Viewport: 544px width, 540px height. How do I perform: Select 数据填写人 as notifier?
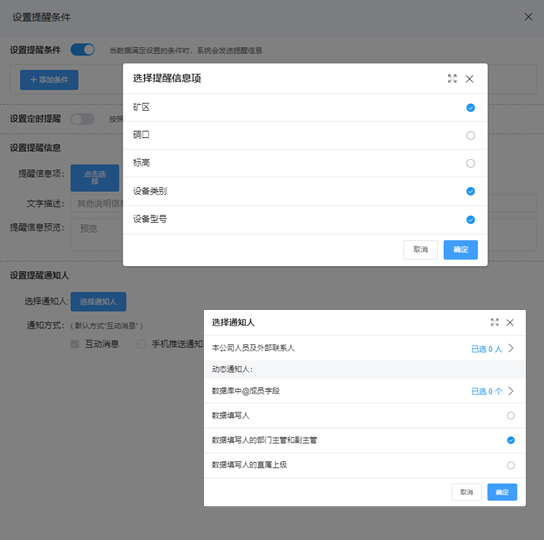click(511, 415)
